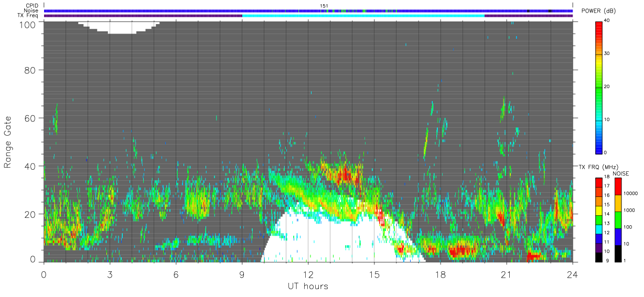This screenshot has width=644, height=297.
Task: Click x-axis tick label 24
Action: pyautogui.click(x=572, y=274)
